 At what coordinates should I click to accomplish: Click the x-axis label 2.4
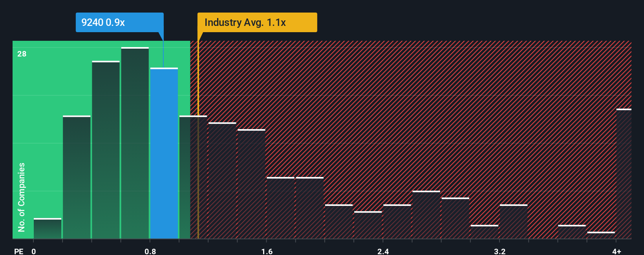(x=383, y=251)
